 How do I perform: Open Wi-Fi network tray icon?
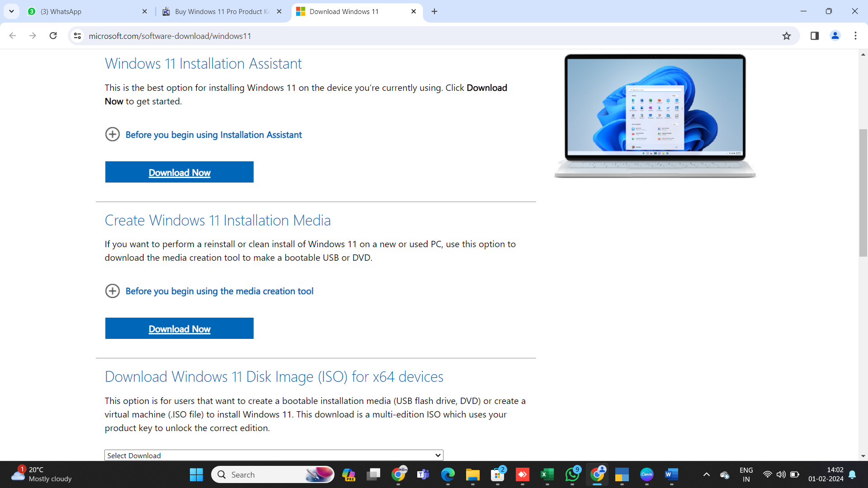coord(767,474)
